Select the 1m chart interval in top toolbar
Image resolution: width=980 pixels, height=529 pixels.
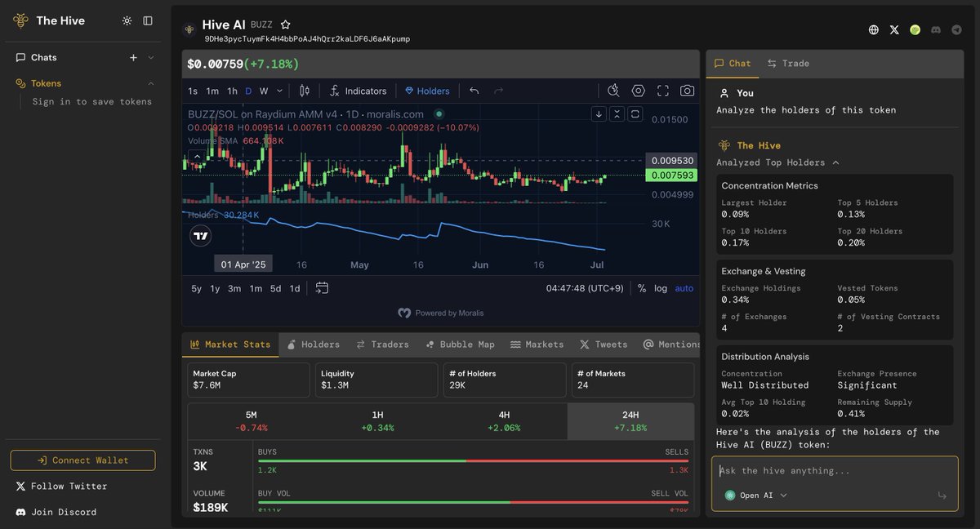pos(212,91)
